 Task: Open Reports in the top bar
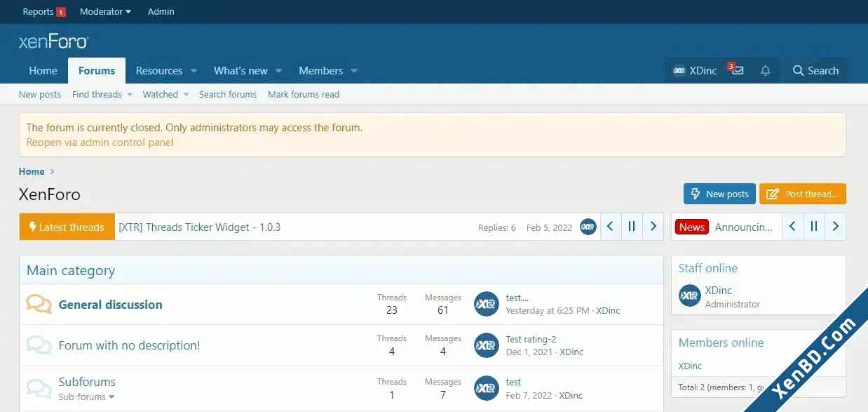(x=38, y=11)
